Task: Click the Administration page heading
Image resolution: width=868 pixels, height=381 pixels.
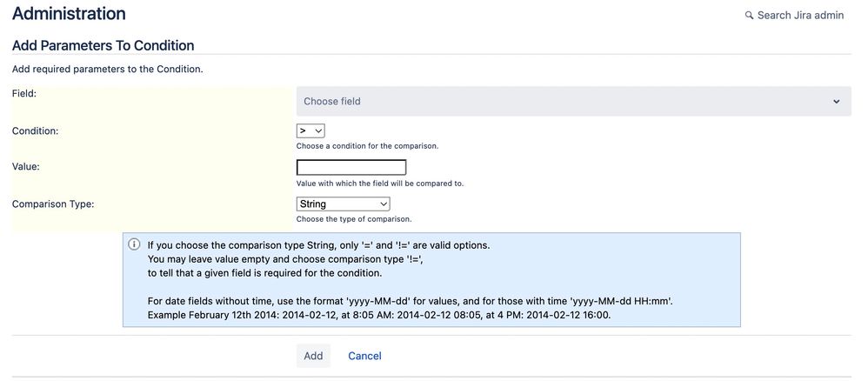Action: tap(69, 13)
